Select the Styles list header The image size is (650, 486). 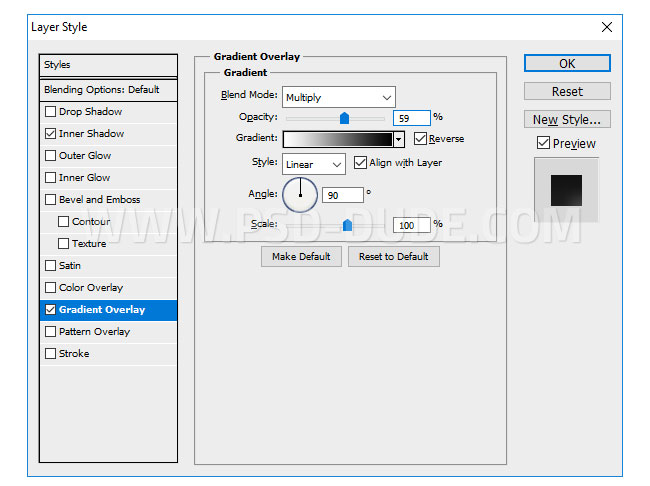(x=108, y=65)
